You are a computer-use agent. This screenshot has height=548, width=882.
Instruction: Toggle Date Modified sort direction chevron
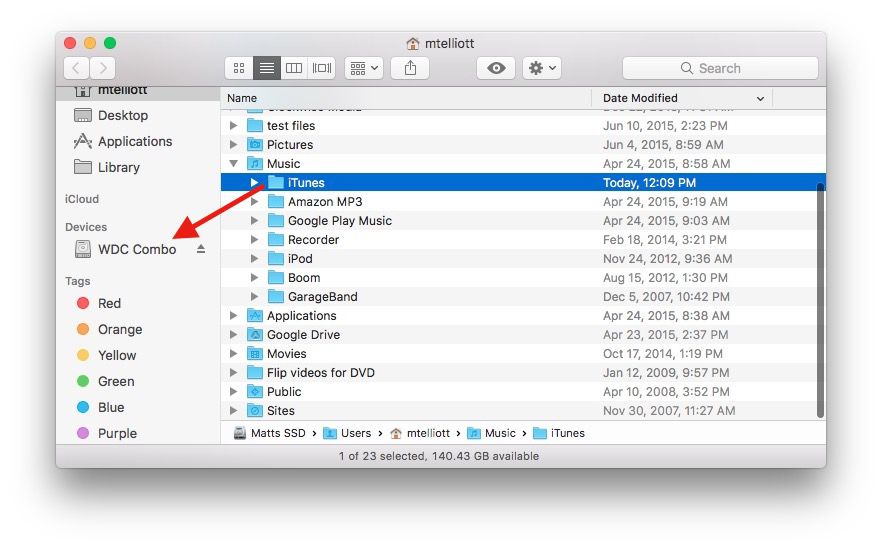[760, 98]
